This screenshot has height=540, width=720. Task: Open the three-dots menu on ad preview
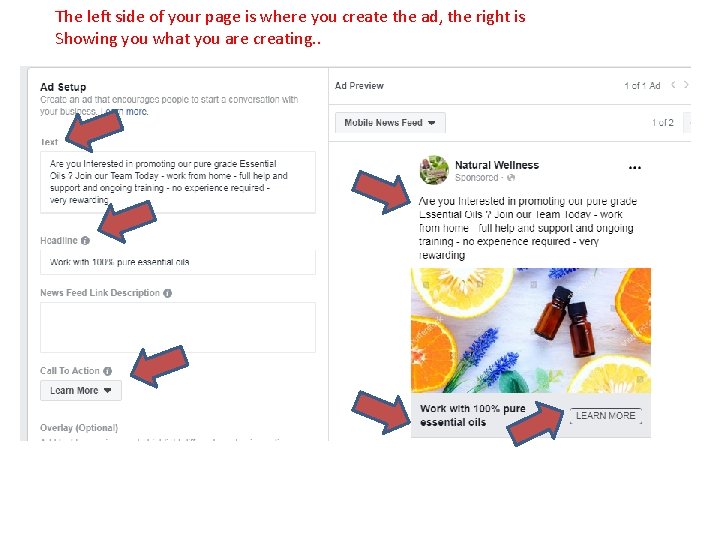tap(635, 168)
